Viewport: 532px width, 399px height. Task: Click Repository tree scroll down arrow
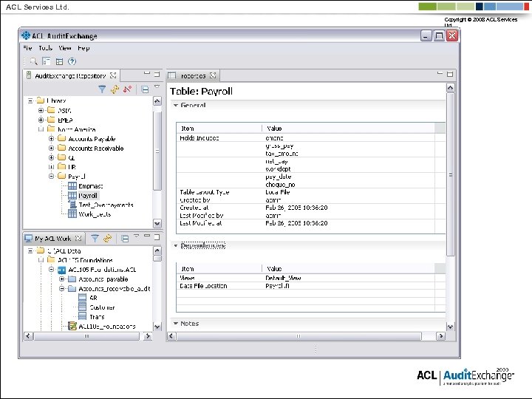pyautogui.click(x=157, y=224)
